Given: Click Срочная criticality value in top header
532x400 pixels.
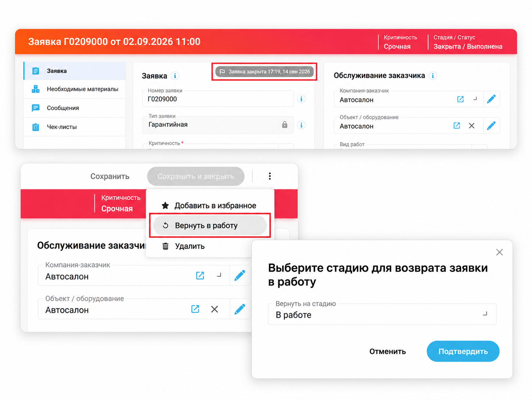Looking at the screenshot, I should point(397,47).
